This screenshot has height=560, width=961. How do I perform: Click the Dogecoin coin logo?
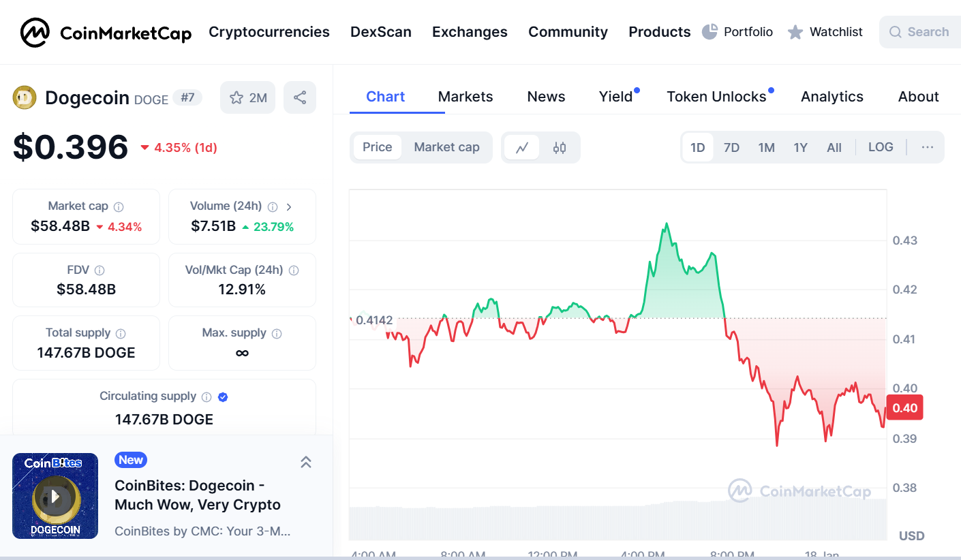point(25,98)
